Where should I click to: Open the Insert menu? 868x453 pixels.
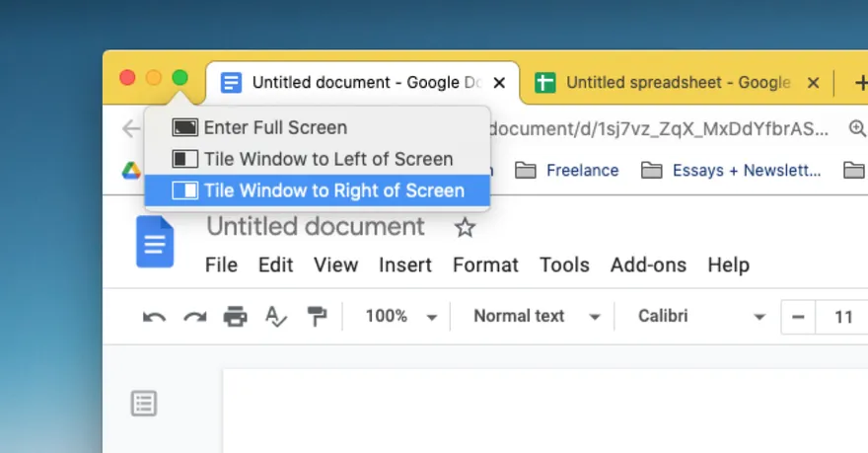pyautogui.click(x=405, y=264)
